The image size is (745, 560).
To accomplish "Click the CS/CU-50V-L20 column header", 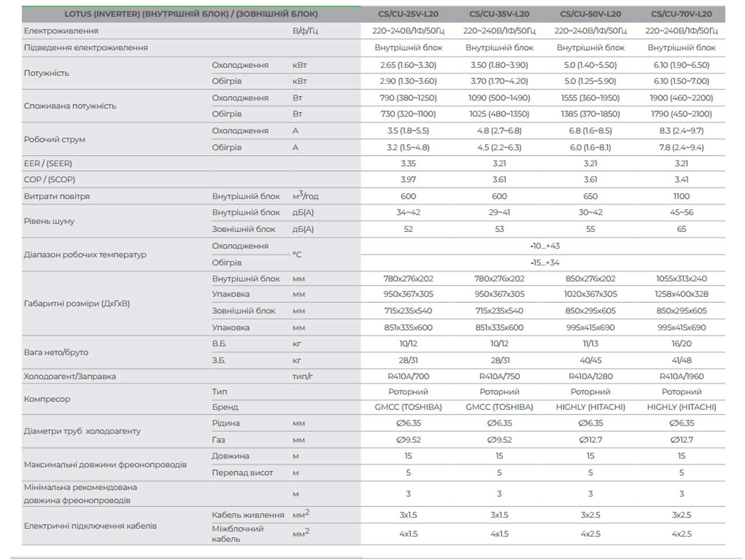I will pyautogui.click(x=590, y=14).
